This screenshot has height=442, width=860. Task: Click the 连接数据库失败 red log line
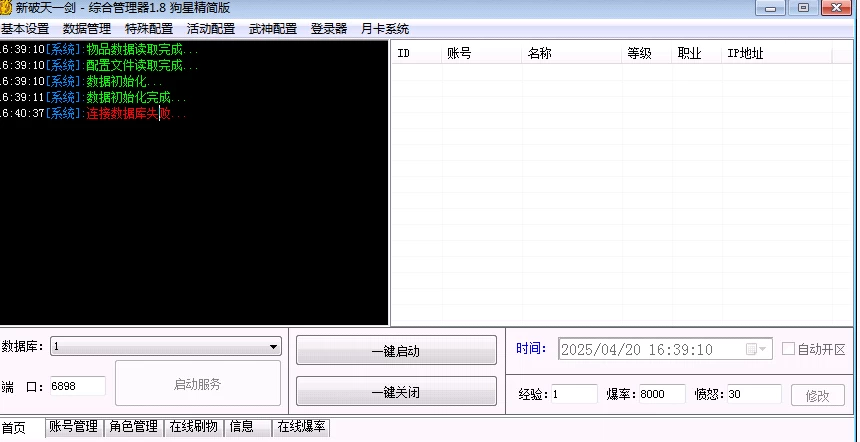click(x=93, y=114)
